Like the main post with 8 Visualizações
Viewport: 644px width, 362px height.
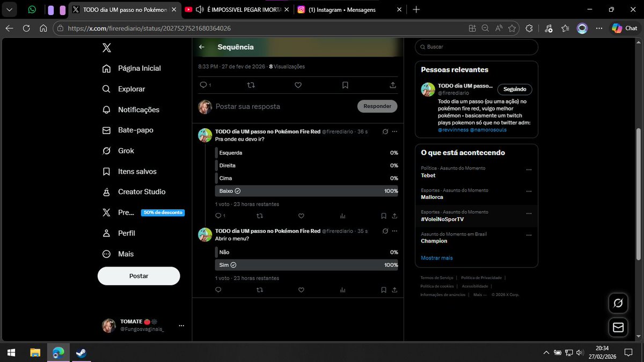click(x=298, y=85)
